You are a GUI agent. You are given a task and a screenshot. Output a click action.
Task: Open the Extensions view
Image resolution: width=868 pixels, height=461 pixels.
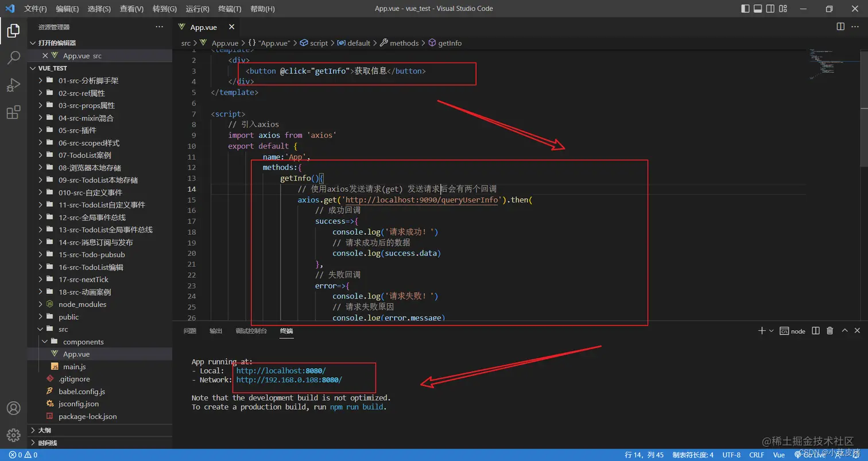coord(13,113)
